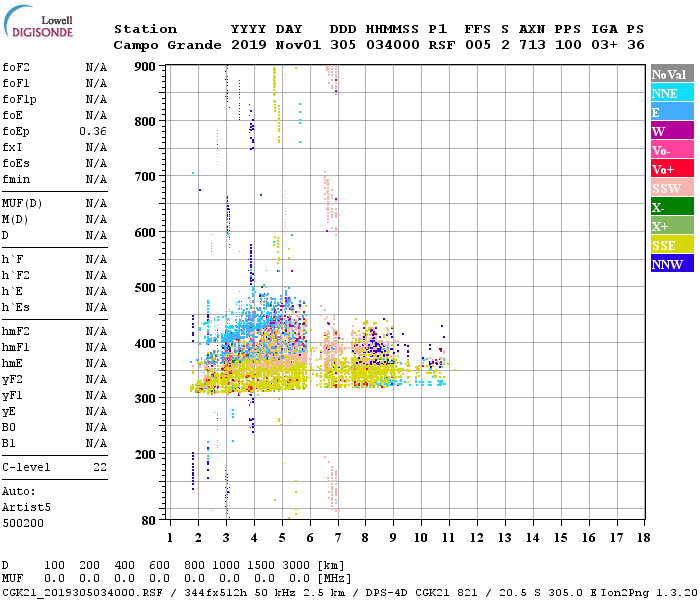700x600 pixels.
Task: Select the NoVal legend swatch
Action: pyautogui.click(x=672, y=74)
